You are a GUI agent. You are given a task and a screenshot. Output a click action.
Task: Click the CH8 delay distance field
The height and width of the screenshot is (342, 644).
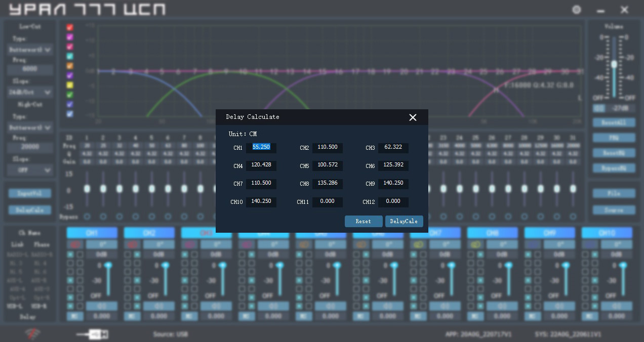[x=327, y=183]
